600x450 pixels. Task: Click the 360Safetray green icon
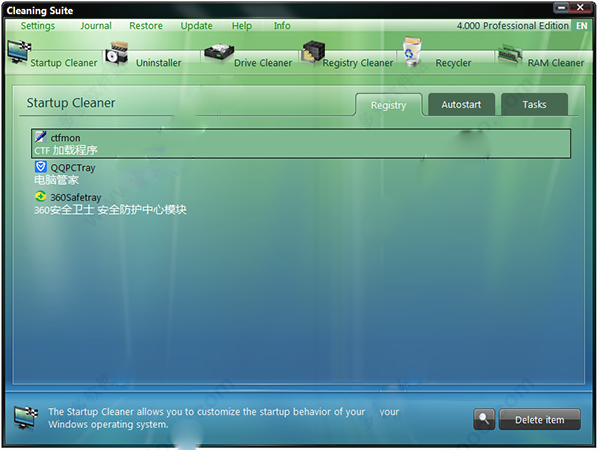tap(41, 196)
